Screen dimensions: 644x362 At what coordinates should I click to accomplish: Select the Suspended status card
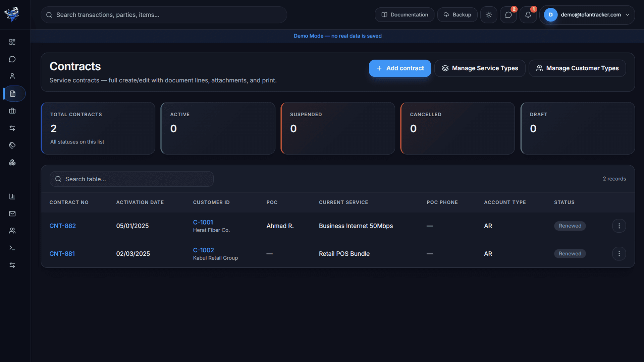pyautogui.click(x=338, y=128)
